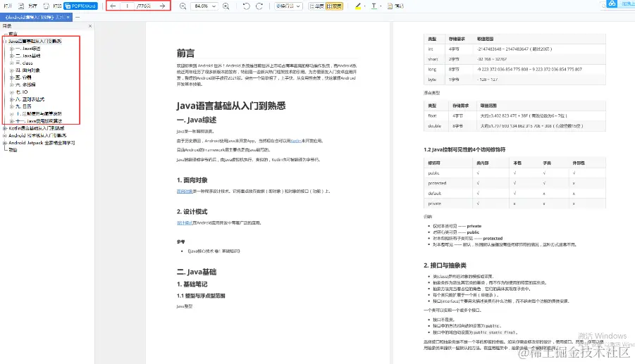Expand the 二. Java基础 outline node
Screen dimensions: 635x364
12,56
